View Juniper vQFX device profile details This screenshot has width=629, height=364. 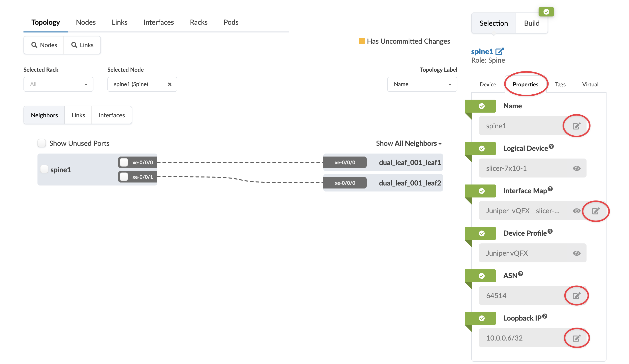[577, 253]
